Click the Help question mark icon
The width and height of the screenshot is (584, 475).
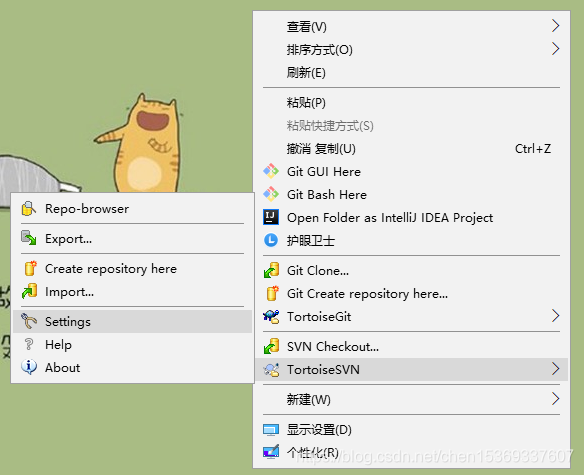coord(29,344)
